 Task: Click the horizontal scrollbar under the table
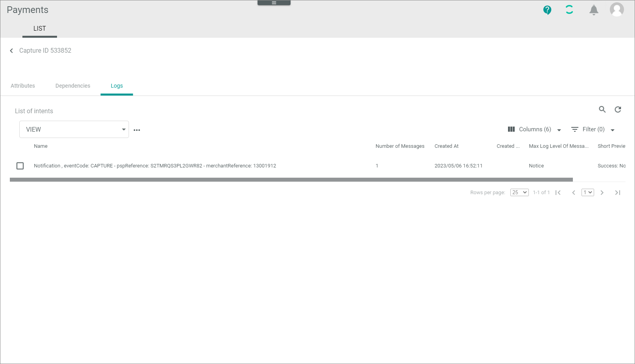tap(291, 180)
